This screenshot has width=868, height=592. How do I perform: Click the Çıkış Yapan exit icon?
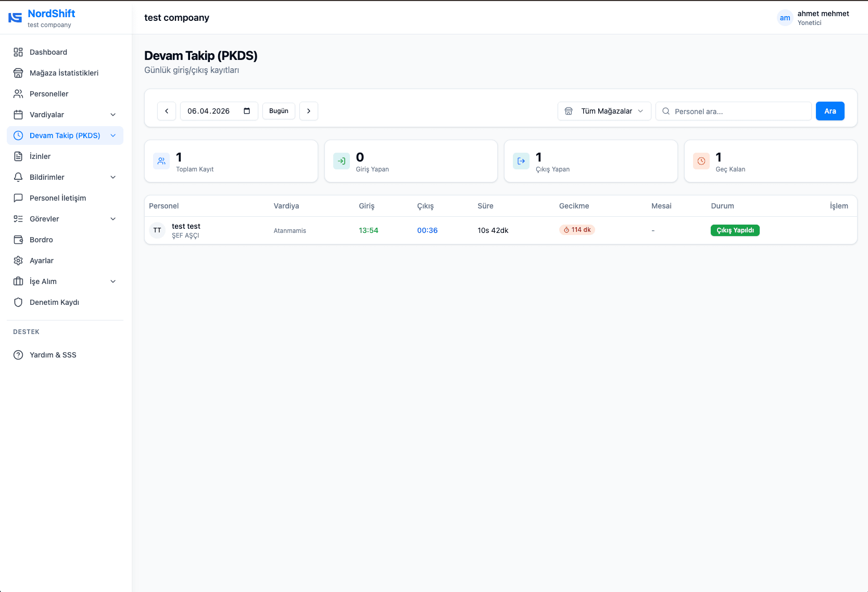[521, 161]
